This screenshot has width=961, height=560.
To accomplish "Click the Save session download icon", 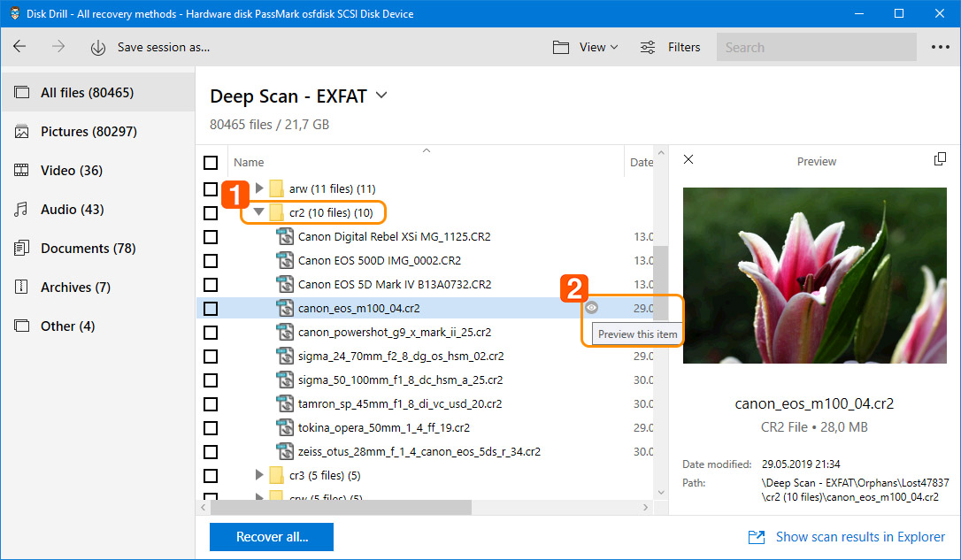I will (98, 48).
